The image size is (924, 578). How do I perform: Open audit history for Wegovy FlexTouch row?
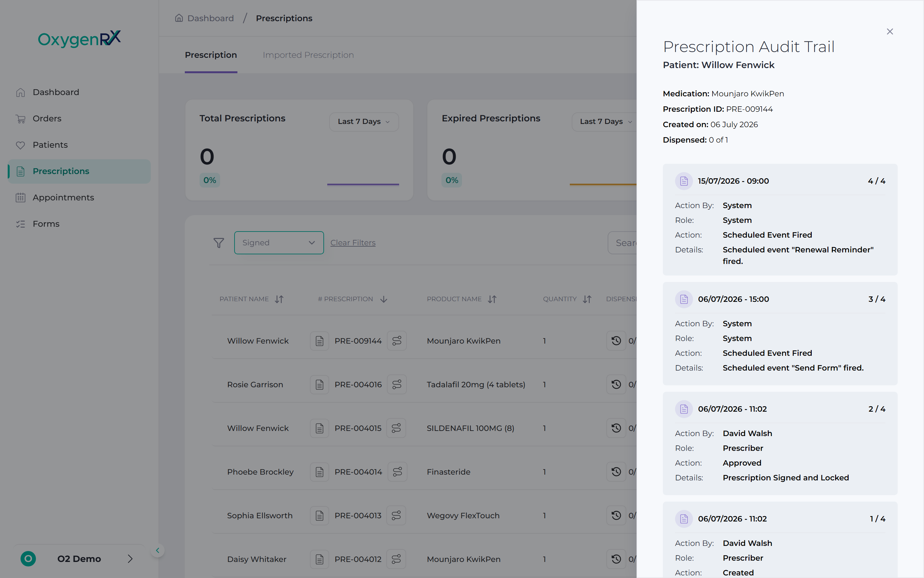(616, 515)
